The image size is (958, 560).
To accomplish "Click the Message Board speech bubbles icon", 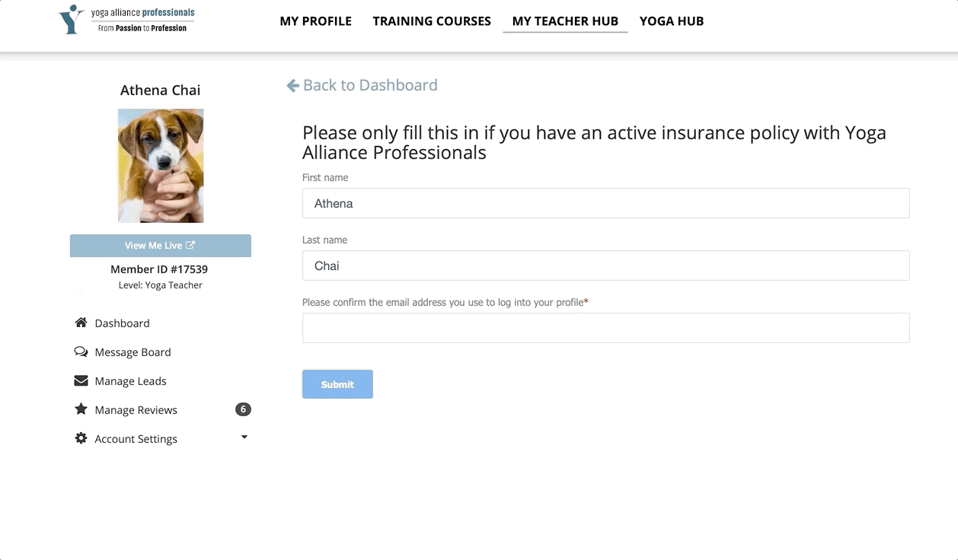I will pos(81,352).
